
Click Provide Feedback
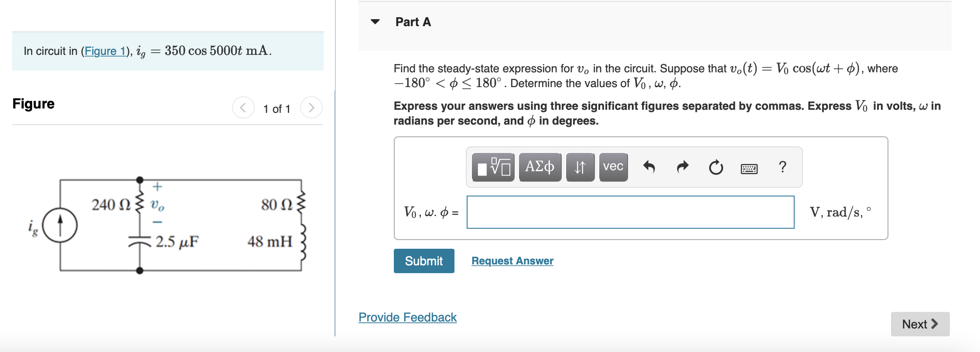pos(407,317)
